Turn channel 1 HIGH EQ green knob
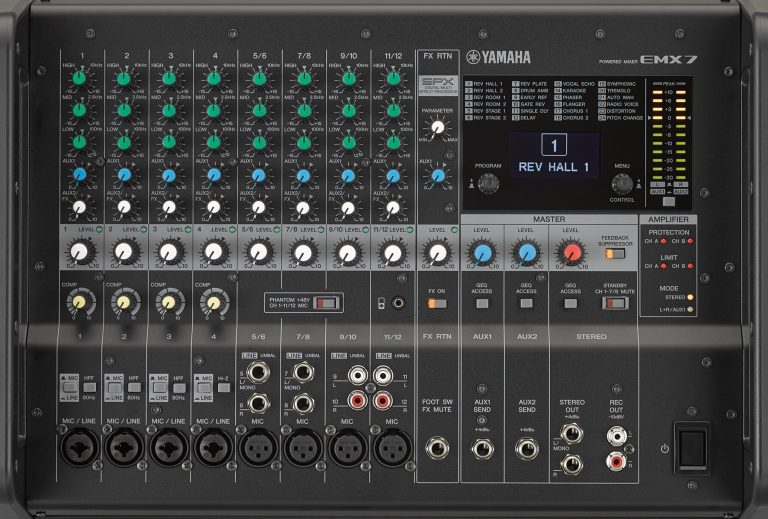 (79, 78)
